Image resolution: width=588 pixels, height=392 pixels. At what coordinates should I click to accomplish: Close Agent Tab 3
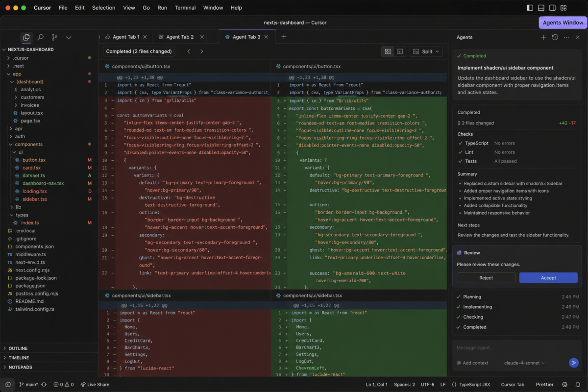coord(266,37)
